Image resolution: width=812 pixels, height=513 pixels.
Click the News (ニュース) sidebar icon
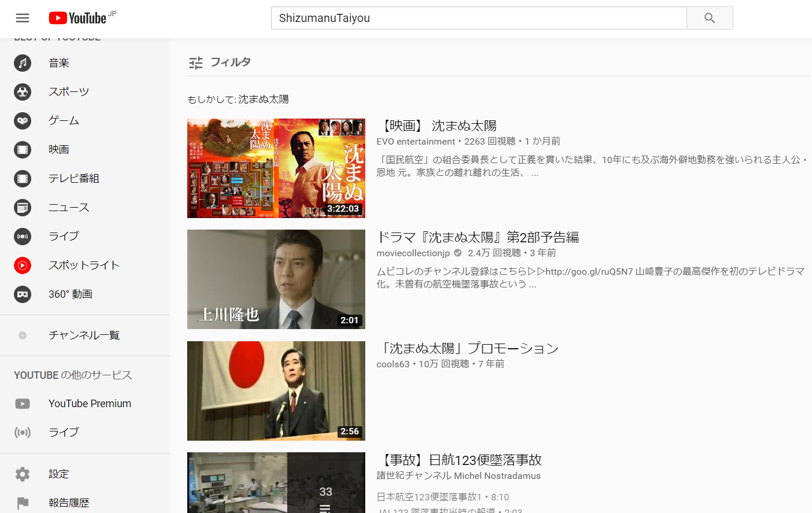pyautogui.click(x=23, y=208)
